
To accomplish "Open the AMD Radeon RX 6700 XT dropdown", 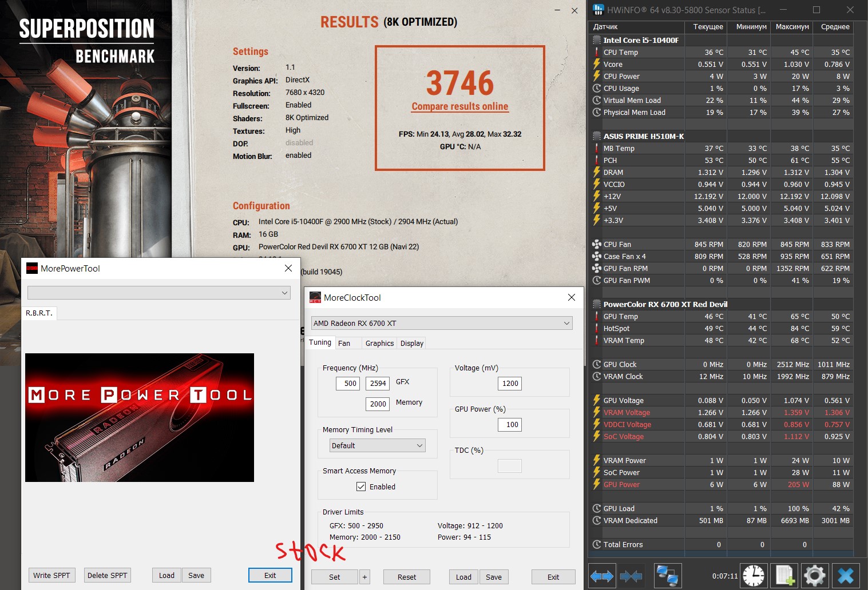I will pos(441,323).
